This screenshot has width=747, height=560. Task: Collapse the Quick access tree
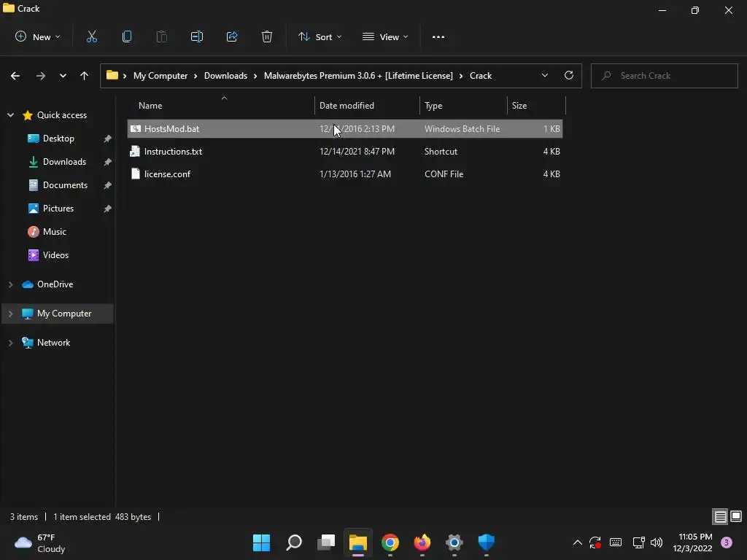pos(10,115)
